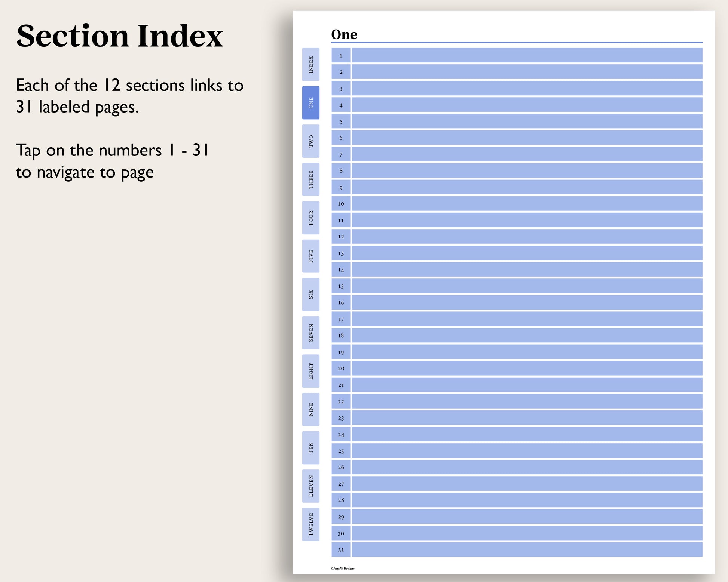Switch to the Two section tab
Image resolution: width=728 pixels, height=582 pixels.
click(x=311, y=141)
